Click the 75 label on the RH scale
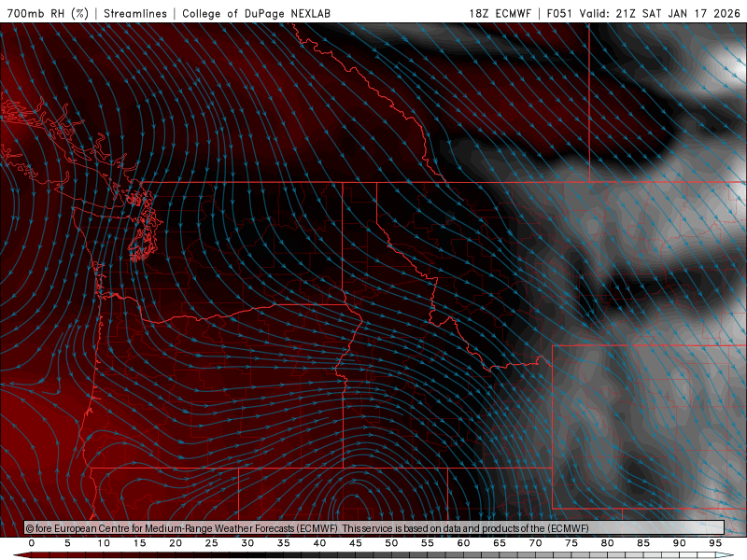 click(571, 543)
